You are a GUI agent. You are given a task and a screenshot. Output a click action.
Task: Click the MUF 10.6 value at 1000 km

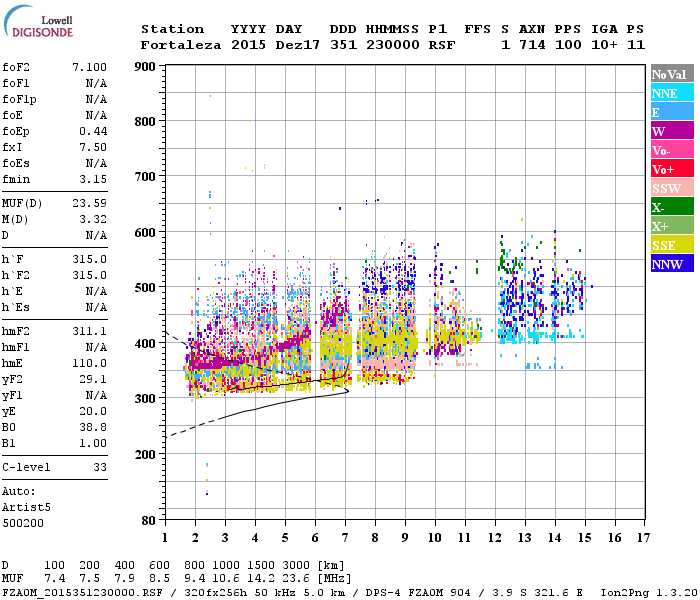point(226,578)
